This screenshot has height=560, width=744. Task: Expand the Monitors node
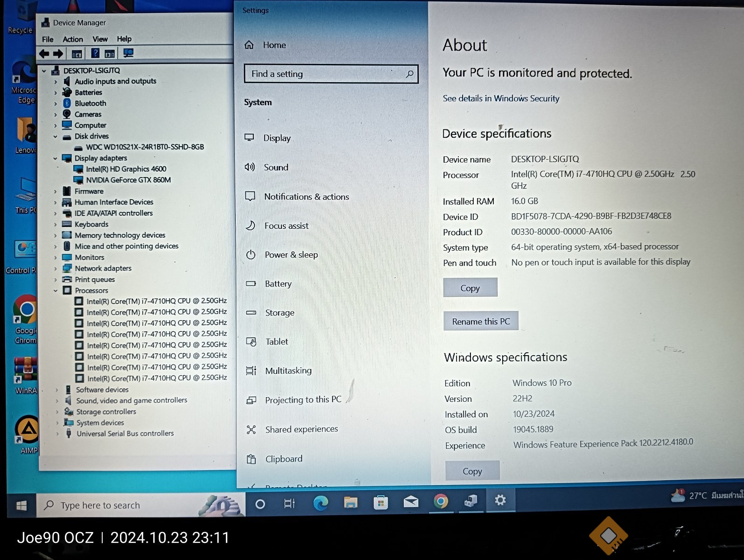pos(55,258)
